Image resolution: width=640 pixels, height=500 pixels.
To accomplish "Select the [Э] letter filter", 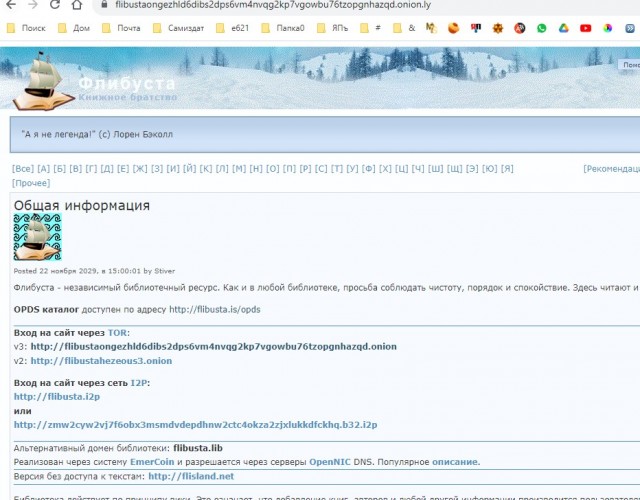I will click(472, 169).
